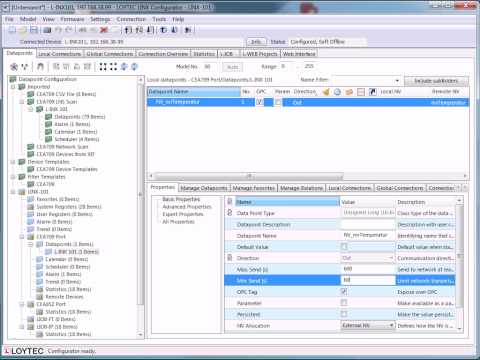Click the Info button next to Status
This screenshot has height=360, width=480.
click(256, 42)
